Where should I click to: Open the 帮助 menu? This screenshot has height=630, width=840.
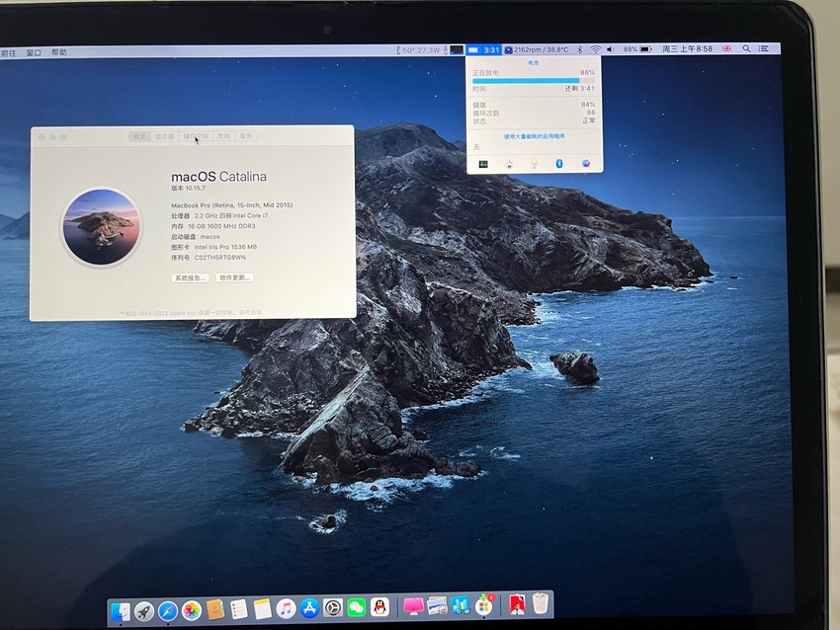(x=59, y=52)
